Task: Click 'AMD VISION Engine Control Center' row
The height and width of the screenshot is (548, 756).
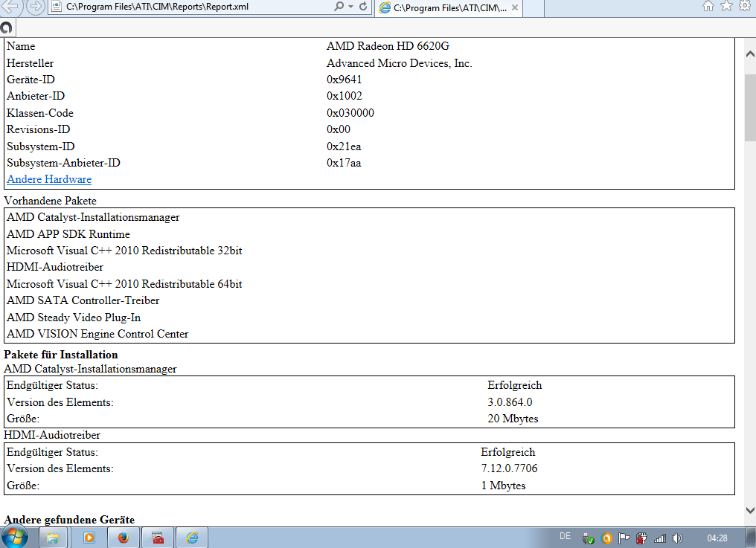Action: point(97,334)
